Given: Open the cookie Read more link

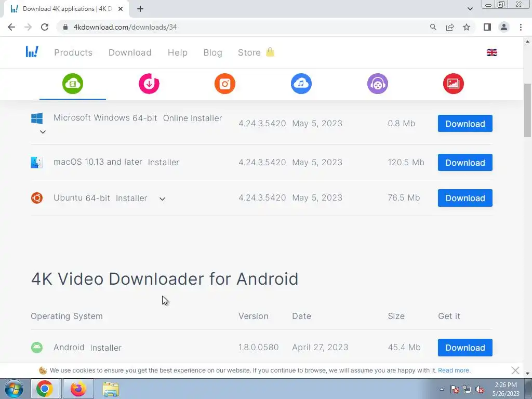Looking at the screenshot, I should (454, 370).
